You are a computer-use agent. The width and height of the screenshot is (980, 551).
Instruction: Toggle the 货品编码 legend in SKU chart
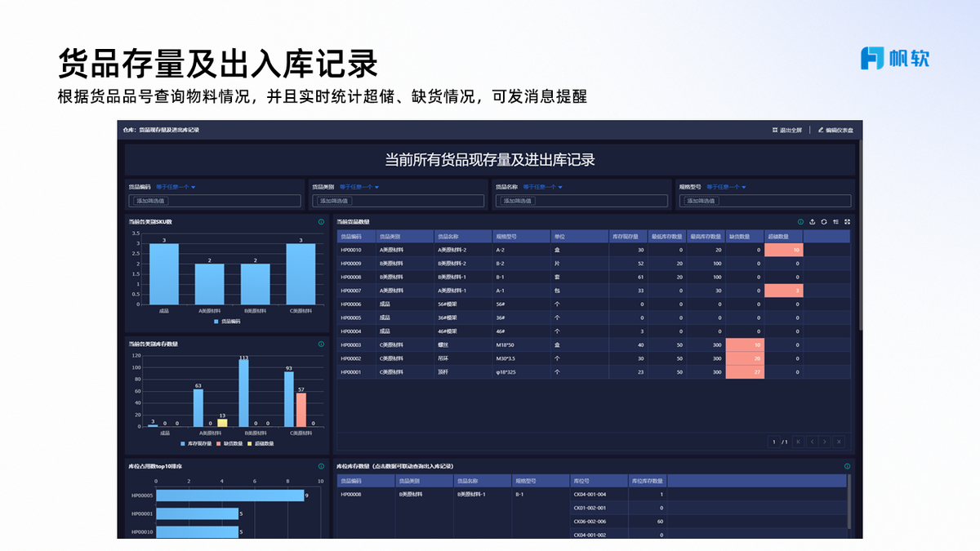pos(227,322)
